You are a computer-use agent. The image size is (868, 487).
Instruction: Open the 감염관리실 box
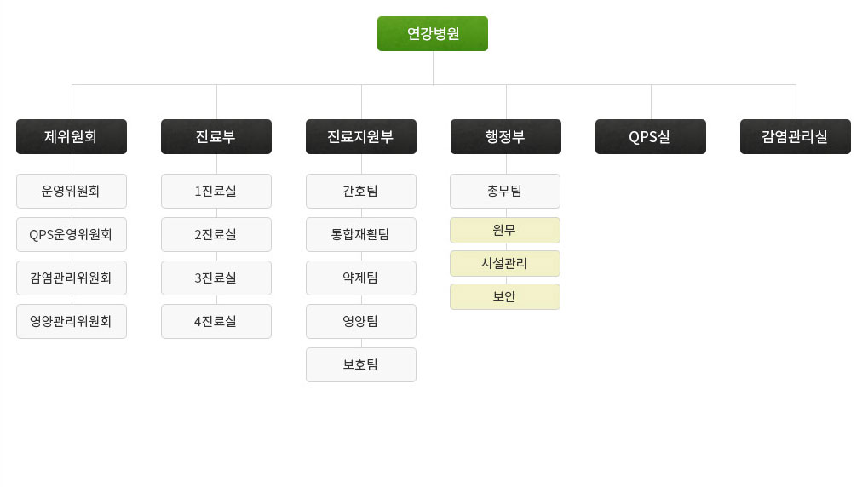click(796, 137)
